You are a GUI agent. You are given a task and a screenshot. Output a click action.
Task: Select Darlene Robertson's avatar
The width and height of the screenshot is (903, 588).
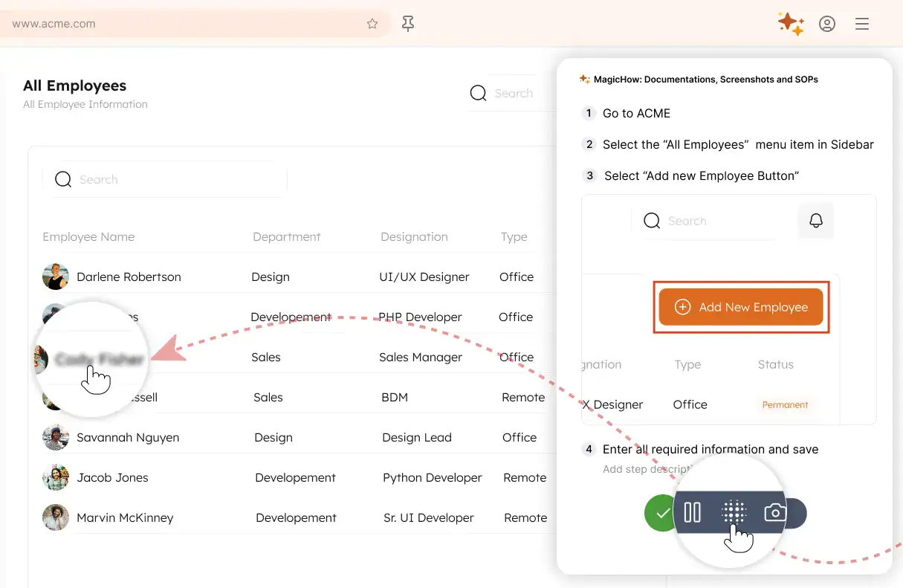click(x=56, y=277)
